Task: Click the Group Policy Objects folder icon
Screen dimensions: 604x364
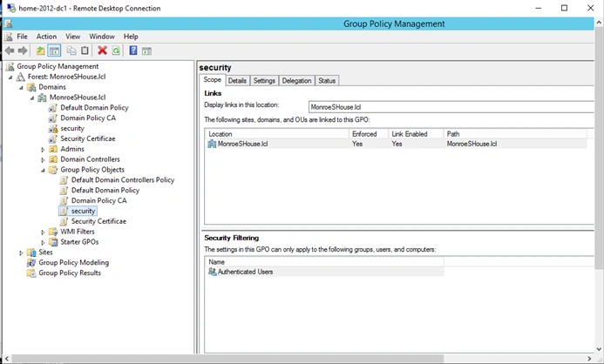Action: pos(53,170)
